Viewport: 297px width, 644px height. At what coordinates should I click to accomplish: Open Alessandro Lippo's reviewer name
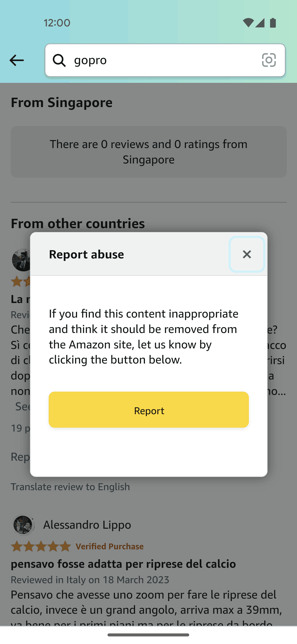coord(87,525)
